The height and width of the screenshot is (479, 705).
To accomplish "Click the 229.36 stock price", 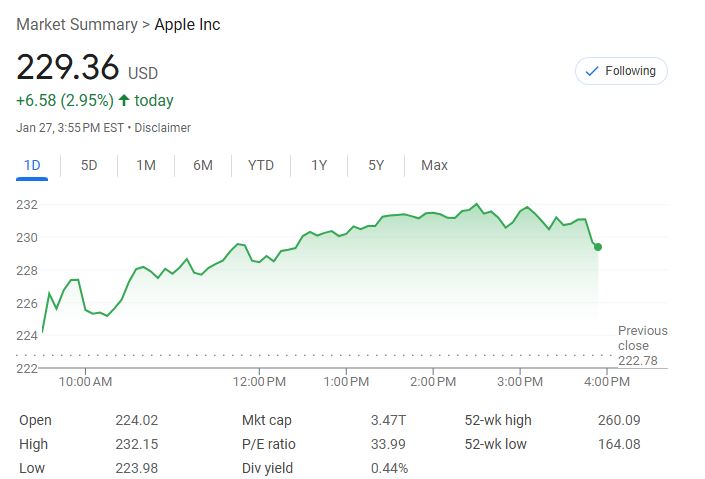I will point(67,68).
